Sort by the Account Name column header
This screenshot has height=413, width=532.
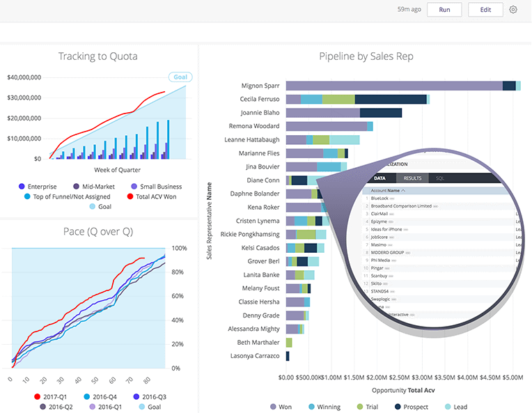[x=387, y=190]
